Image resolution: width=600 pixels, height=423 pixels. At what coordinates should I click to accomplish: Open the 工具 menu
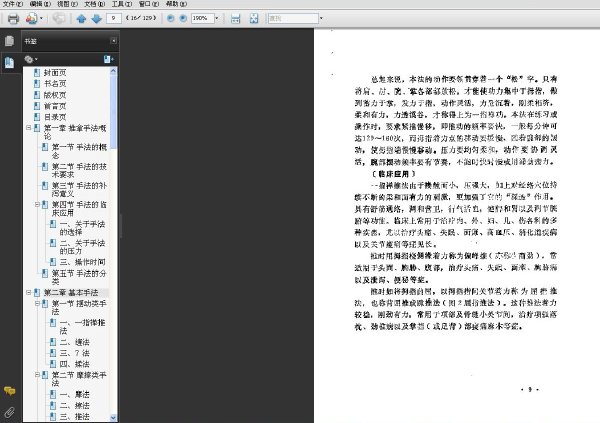point(122,4)
